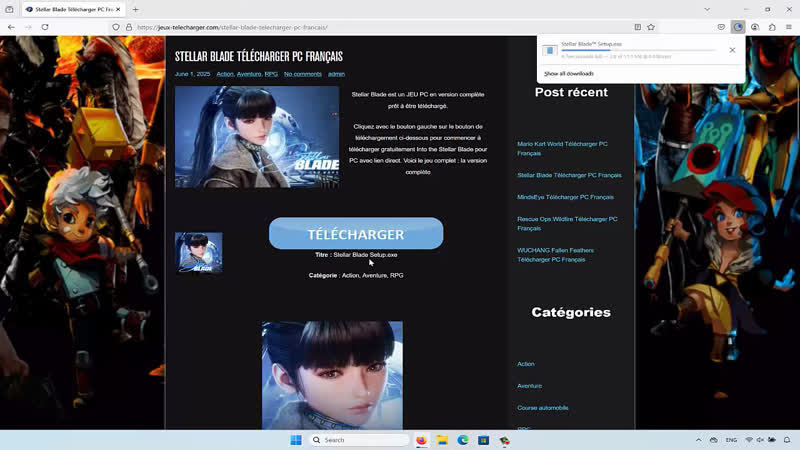
Task: Open Stellar Blade Setup.exe download entry
Action: pyautogui.click(x=633, y=50)
